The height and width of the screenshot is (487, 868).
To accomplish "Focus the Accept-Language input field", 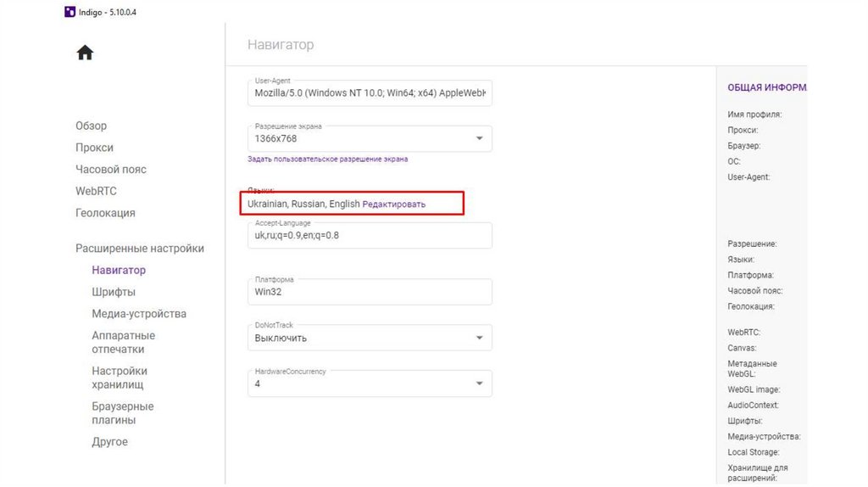I will pos(370,235).
